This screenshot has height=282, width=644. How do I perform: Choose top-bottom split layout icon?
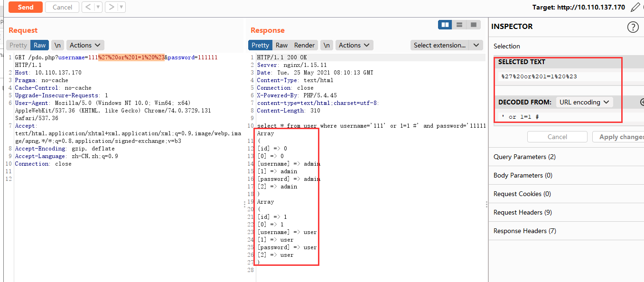click(x=459, y=25)
